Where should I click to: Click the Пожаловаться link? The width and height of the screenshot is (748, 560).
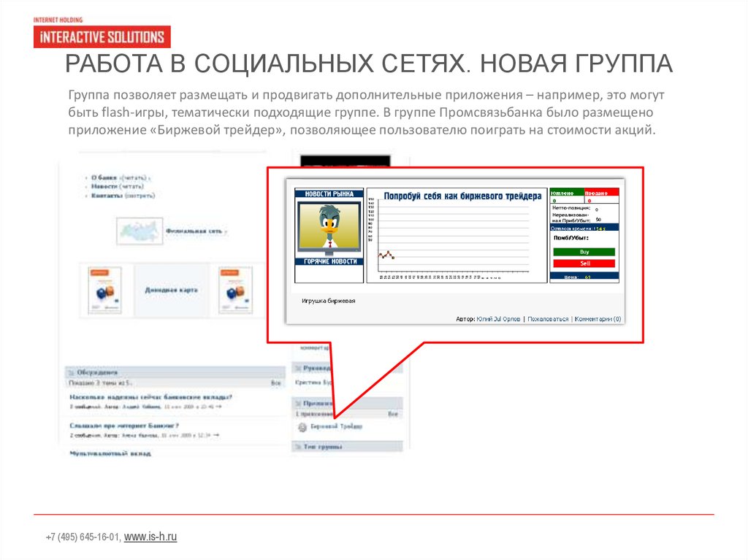(548, 319)
